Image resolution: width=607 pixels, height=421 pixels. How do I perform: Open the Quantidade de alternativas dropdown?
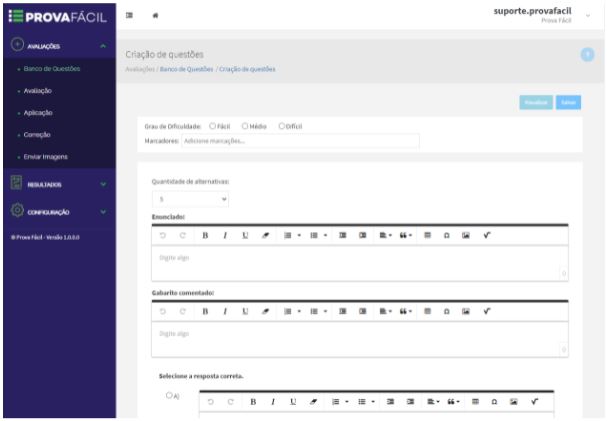pos(190,199)
